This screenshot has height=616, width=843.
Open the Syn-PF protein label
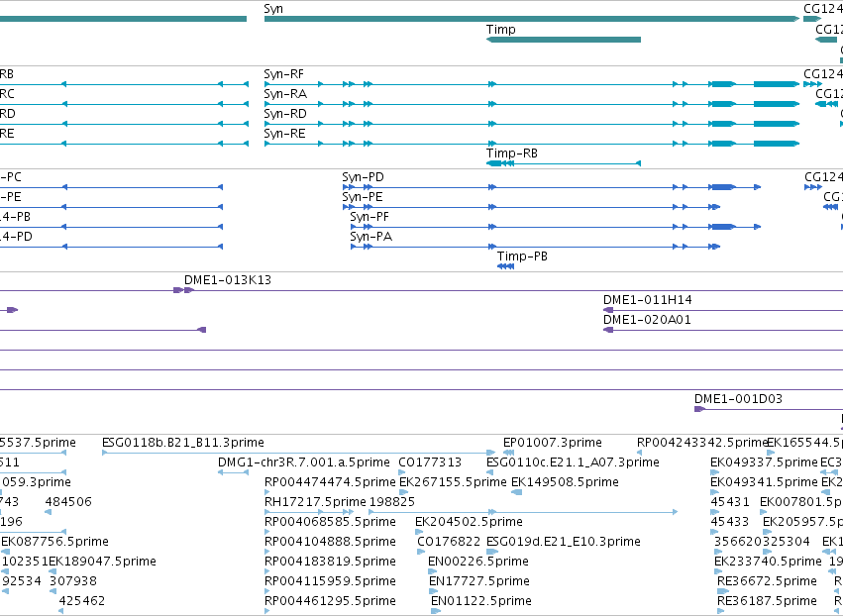click(x=369, y=217)
